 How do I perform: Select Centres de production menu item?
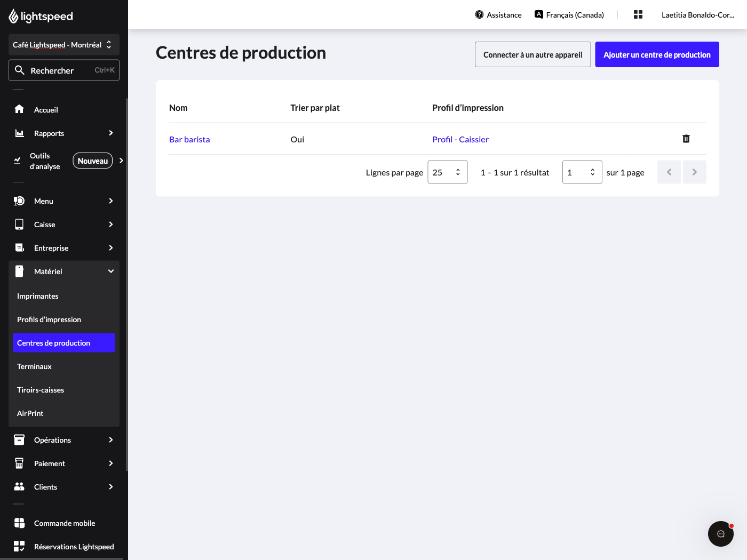click(x=64, y=343)
